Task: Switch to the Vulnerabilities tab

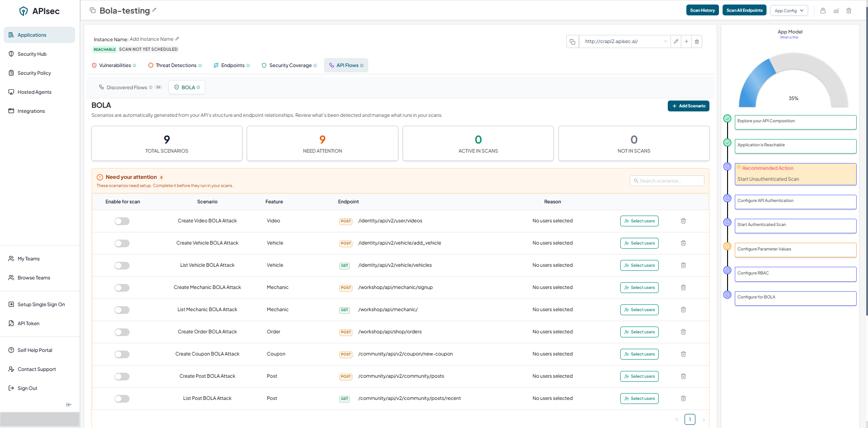Action: (x=114, y=65)
